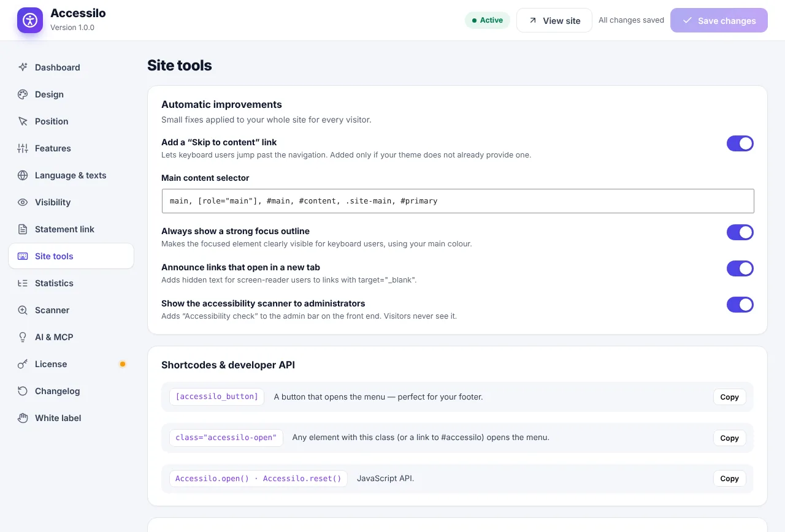Click the "Shortcodes & developer API" heading
785x532 pixels.
click(228, 365)
